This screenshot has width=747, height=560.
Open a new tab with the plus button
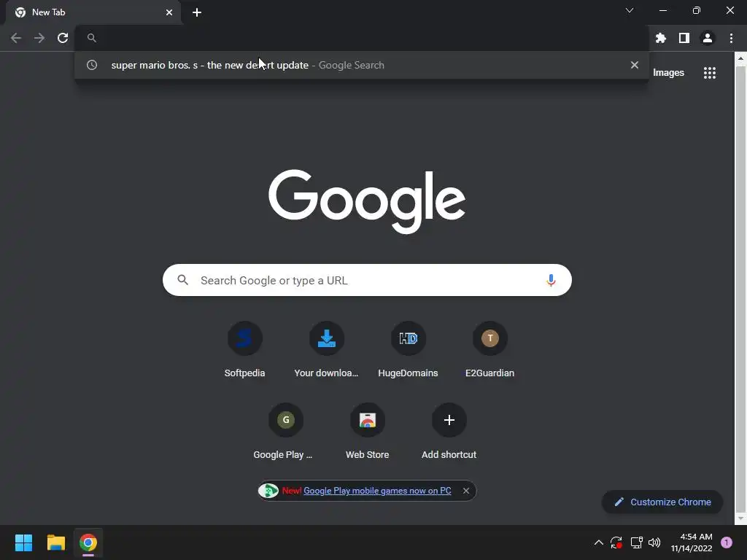click(197, 12)
